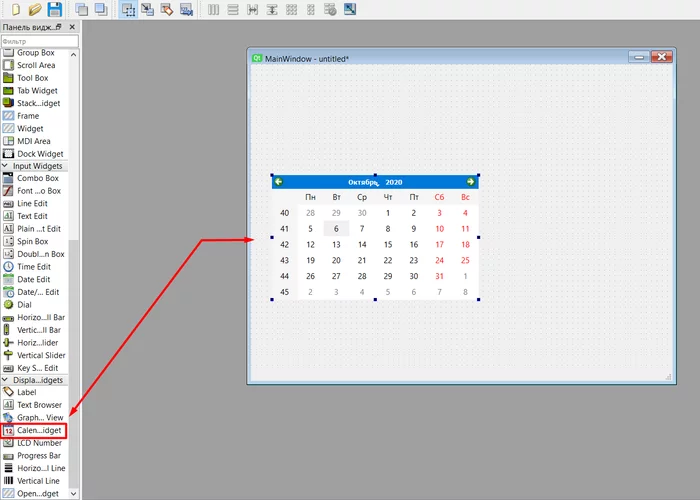Click the Save floppy disk icon
The width and height of the screenshot is (700, 500).
(x=54, y=9)
